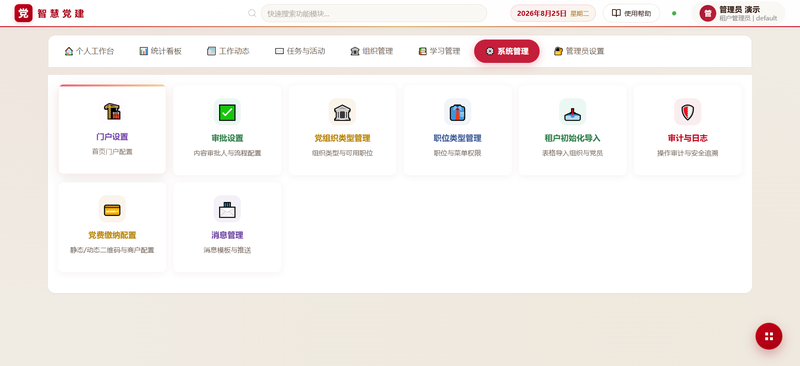Click the search magnifier icon
The image size is (800, 366).
click(252, 13)
